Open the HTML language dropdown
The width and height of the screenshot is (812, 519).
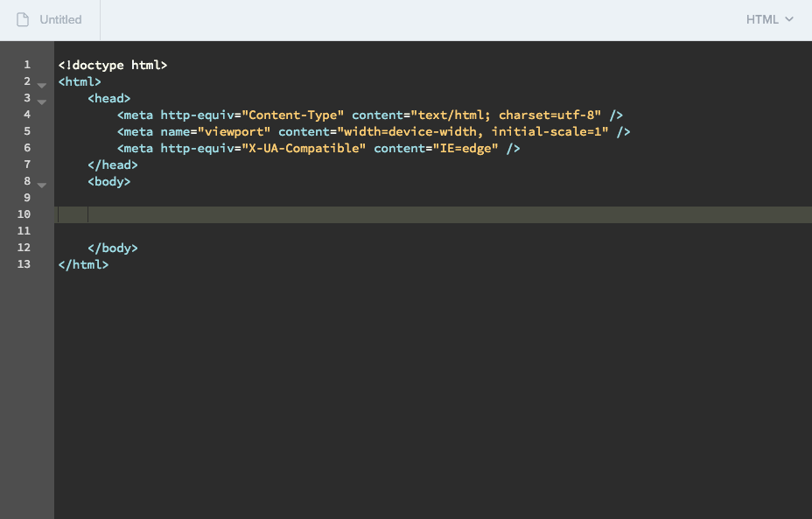click(x=769, y=19)
